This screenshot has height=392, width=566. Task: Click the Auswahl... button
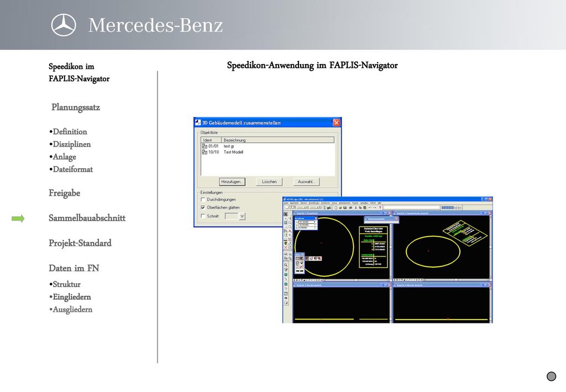point(306,181)
